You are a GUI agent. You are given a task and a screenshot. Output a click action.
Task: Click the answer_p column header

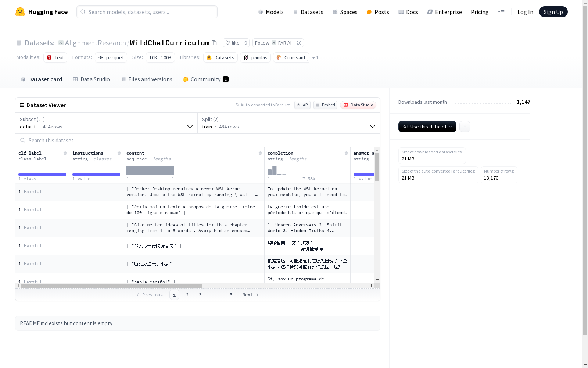[x=364, y=153]
